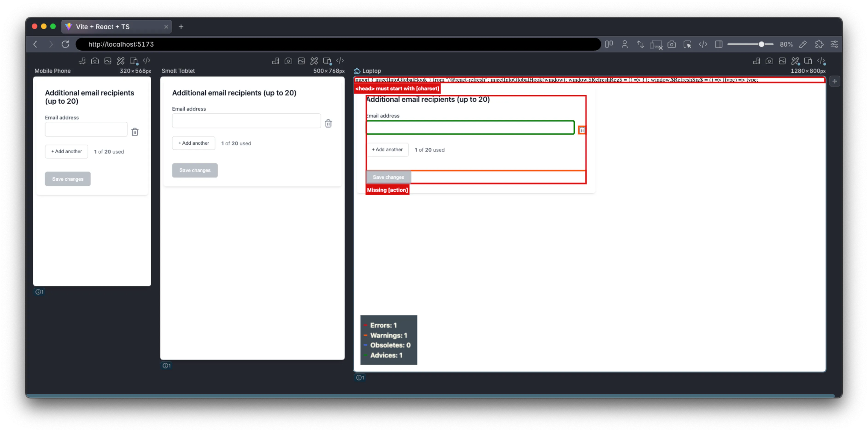Screen dimensions: 868x432
Task: Click the camera screenshot icon in main toolbar
Action: 672,44
